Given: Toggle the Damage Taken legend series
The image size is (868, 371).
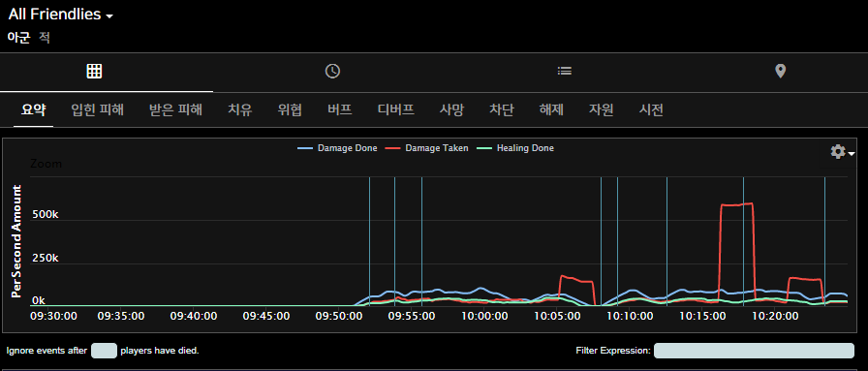Looking at the screenshot, I should pyautogui.click(x=427, y=148).
